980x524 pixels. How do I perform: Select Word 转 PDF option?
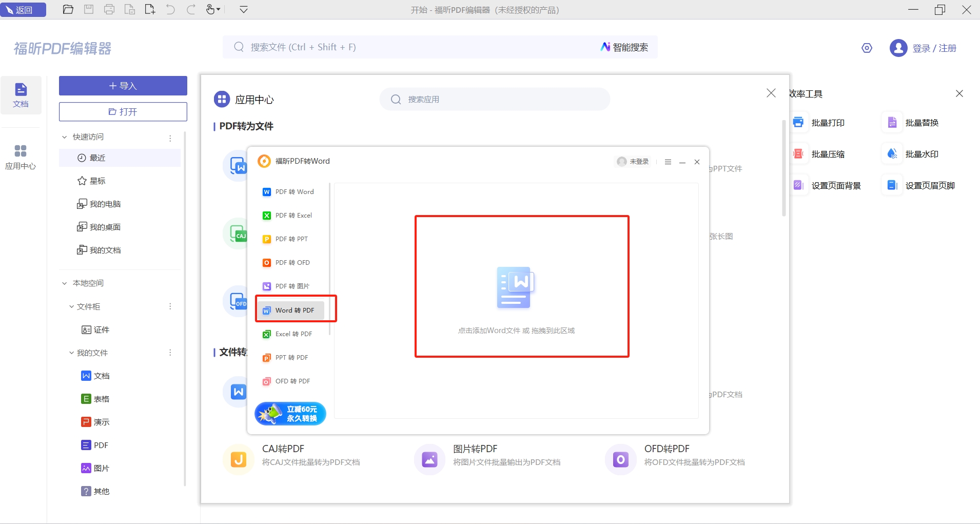coord(290,310)
